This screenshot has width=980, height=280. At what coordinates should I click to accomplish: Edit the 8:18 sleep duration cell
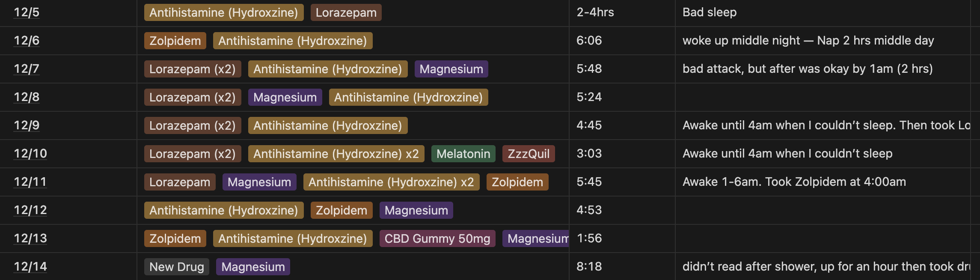pyautogui.click(x=622, y=267)
